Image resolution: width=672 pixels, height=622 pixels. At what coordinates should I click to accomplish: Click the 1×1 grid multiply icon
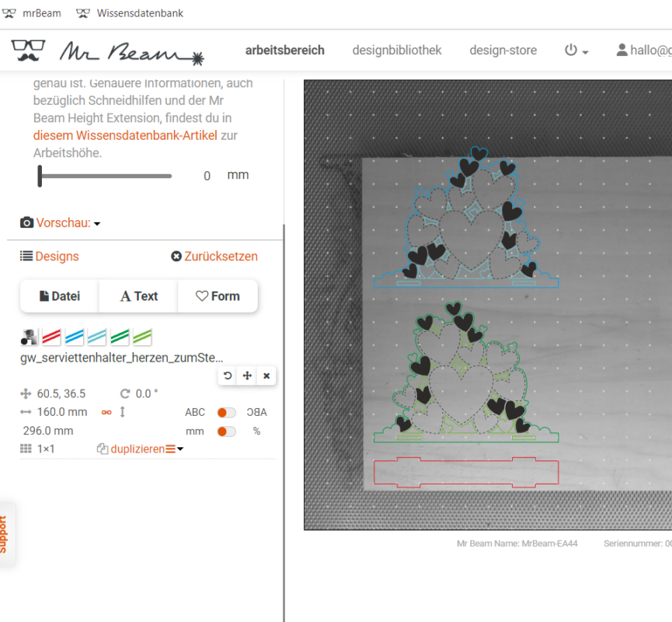click(x=26, y=449)
